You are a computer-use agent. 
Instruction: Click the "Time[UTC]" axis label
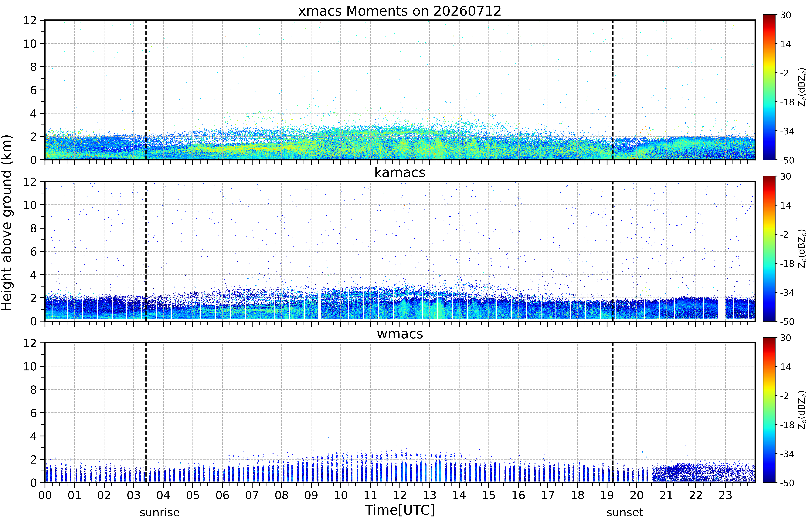pos(400,510)
